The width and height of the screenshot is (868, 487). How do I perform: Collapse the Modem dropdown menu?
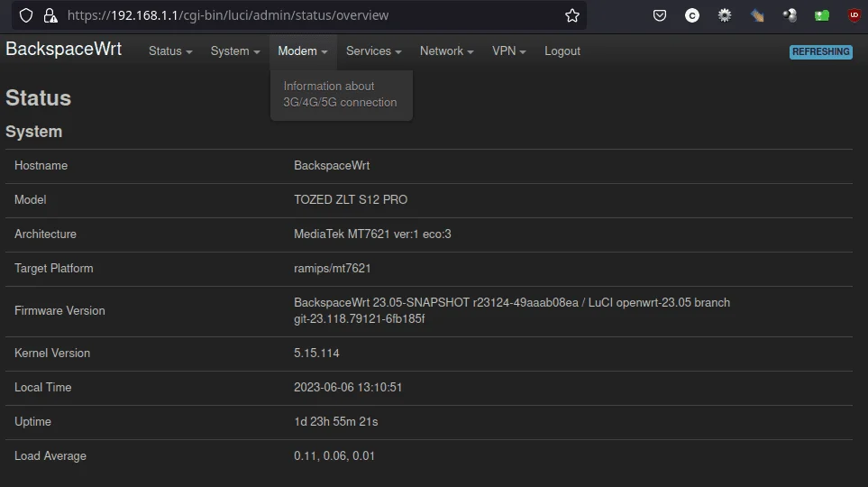pyautogui.click(x=303, y=51)
